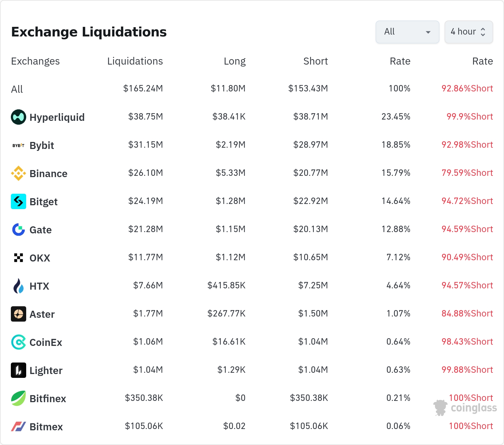
Task: Click the Hyperliquid exchange logo icon
Action: pos(19,117)
